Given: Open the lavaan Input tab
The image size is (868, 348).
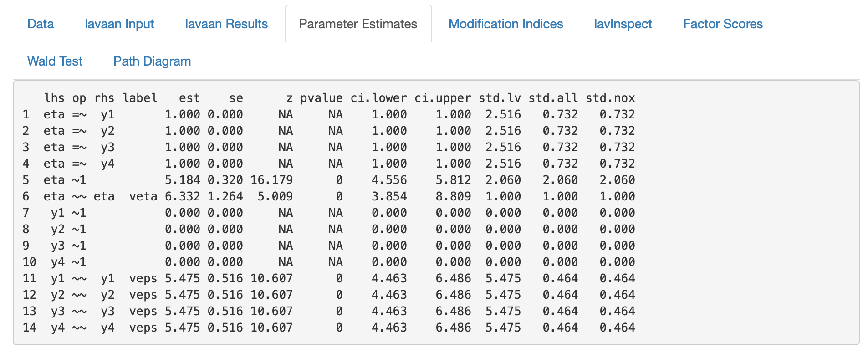Looking at the screenshot, I should [x=119, y=24].
